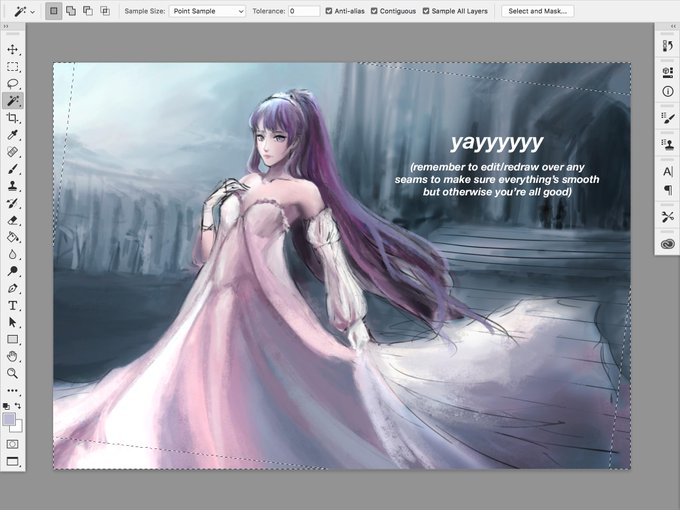Choose Subtract from Selection mode
This screenshot has width=680, height=510.
pyautogui.click(x=88, y=11)
